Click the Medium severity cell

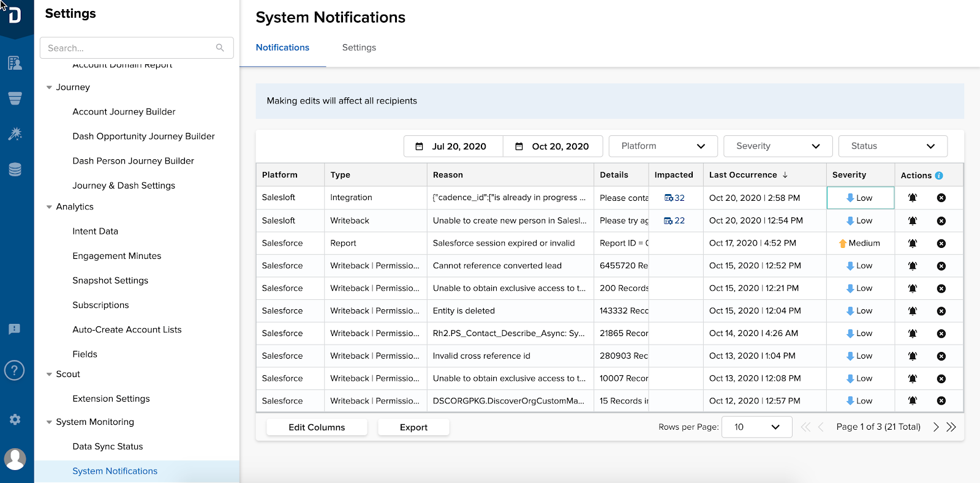(x=860, y=243)
